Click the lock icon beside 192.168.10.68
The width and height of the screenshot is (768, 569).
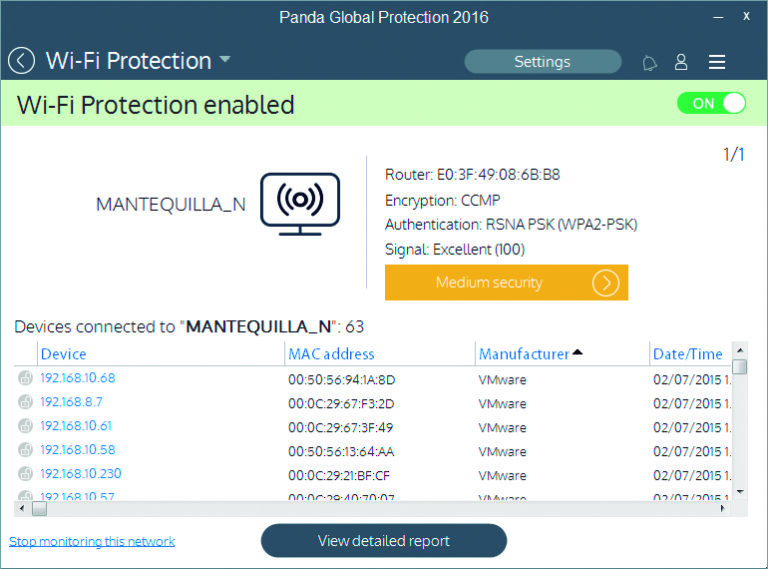tap(25, 378)
